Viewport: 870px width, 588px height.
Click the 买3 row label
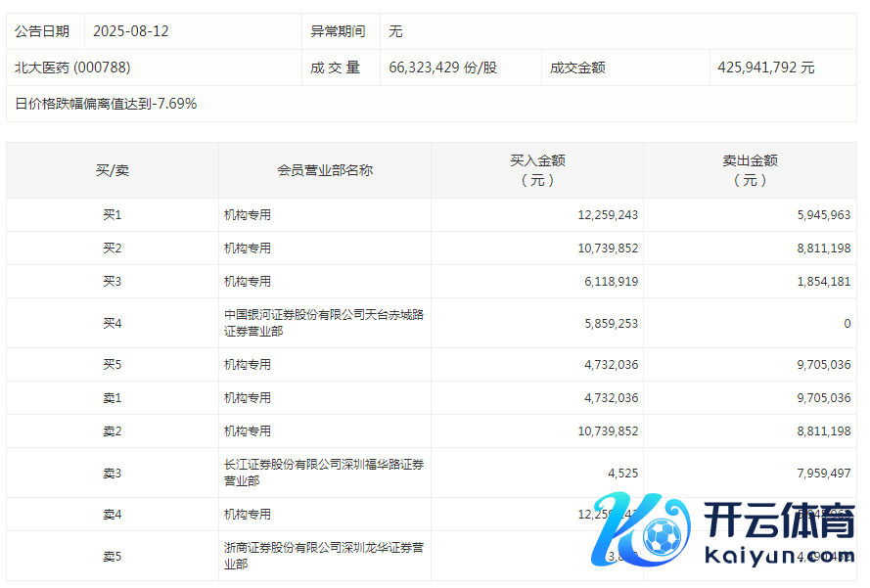click(x=112, y=282)
